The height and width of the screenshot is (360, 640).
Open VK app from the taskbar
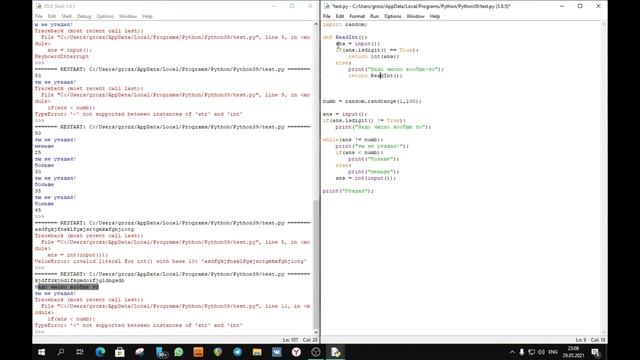tap(277, 352)
